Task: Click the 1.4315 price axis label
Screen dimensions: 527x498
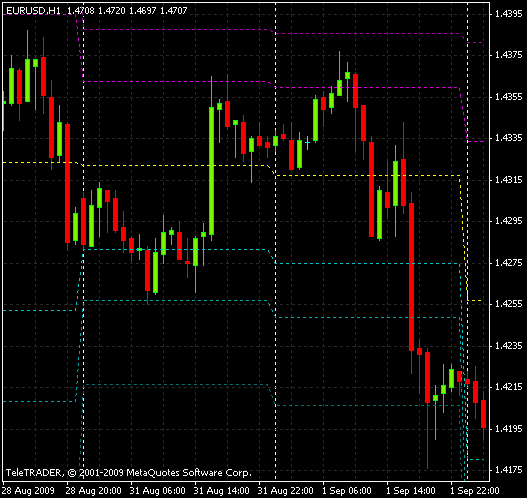Action: coord(509,180)
